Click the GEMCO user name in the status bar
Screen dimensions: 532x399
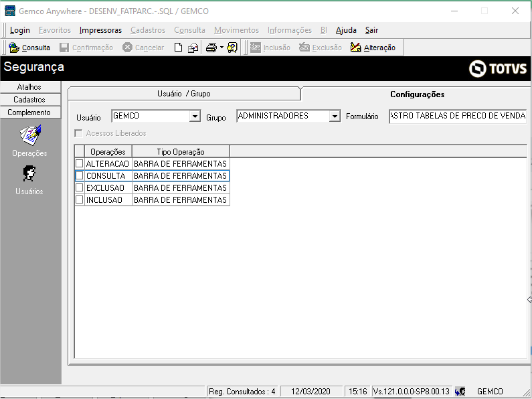pyautogui.click(x=490, y=392)
